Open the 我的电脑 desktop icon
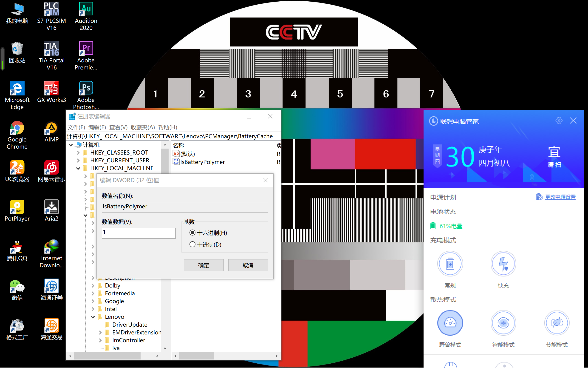The image size is (588, 368). tap(17, 13)
